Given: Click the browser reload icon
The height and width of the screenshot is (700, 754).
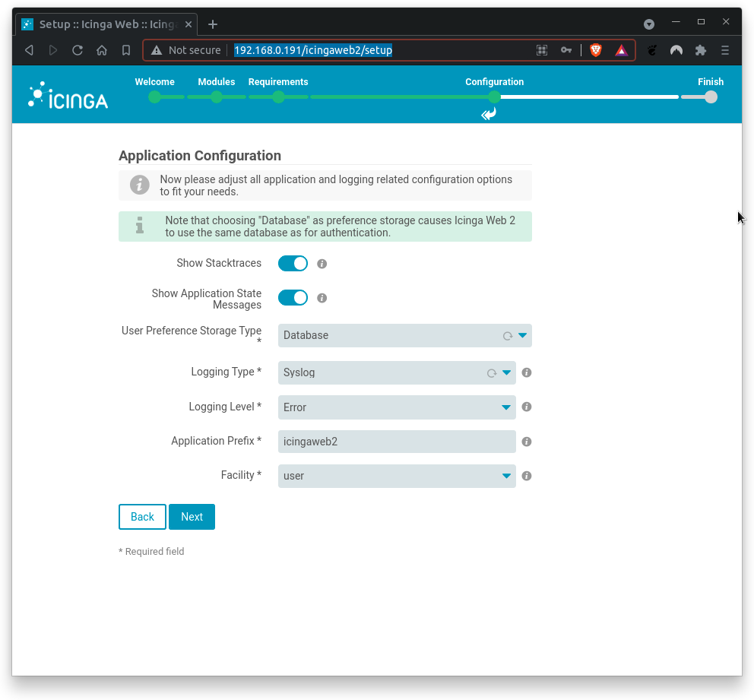Looking at the screenshot, I should (78, 50).
